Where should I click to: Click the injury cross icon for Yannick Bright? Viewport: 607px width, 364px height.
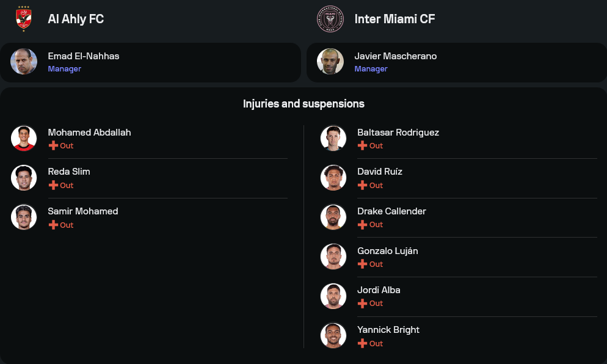click(363, 343)
